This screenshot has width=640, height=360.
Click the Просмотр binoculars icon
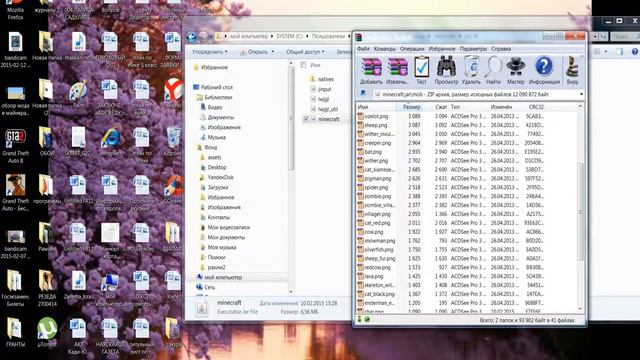point(446,67)
